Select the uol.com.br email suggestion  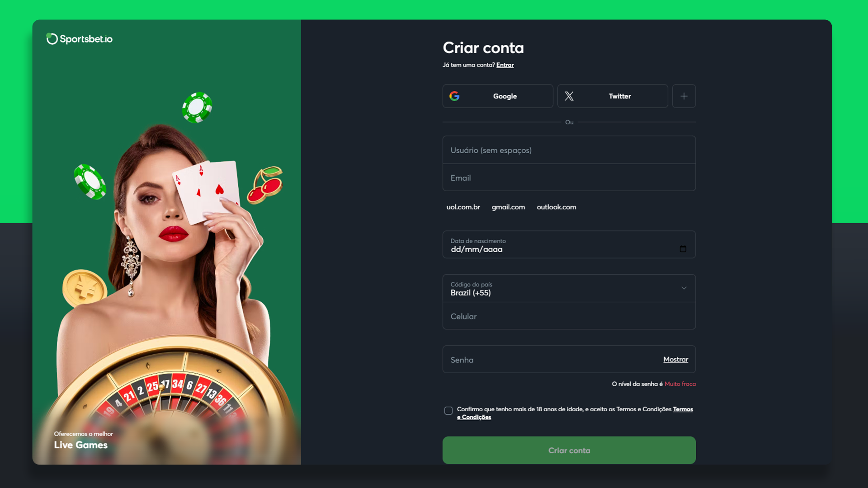pos(463,207)
